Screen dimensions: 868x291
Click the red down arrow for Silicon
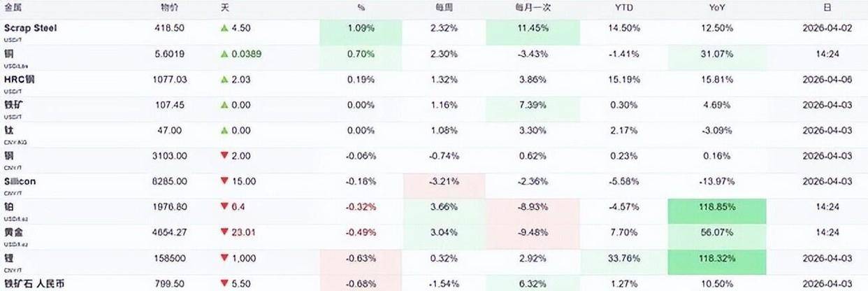pos(225,181)
